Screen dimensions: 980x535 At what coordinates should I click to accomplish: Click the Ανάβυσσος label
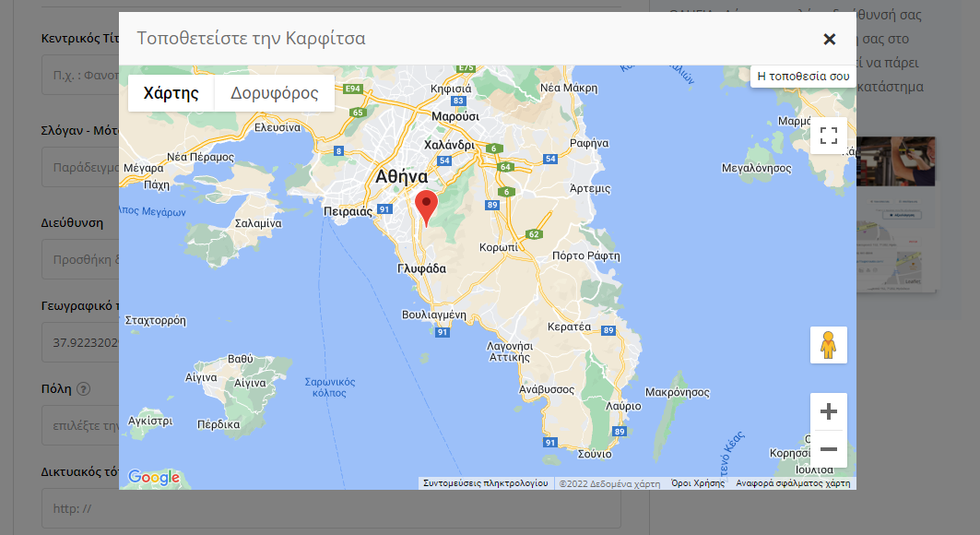tap(547, 389)
